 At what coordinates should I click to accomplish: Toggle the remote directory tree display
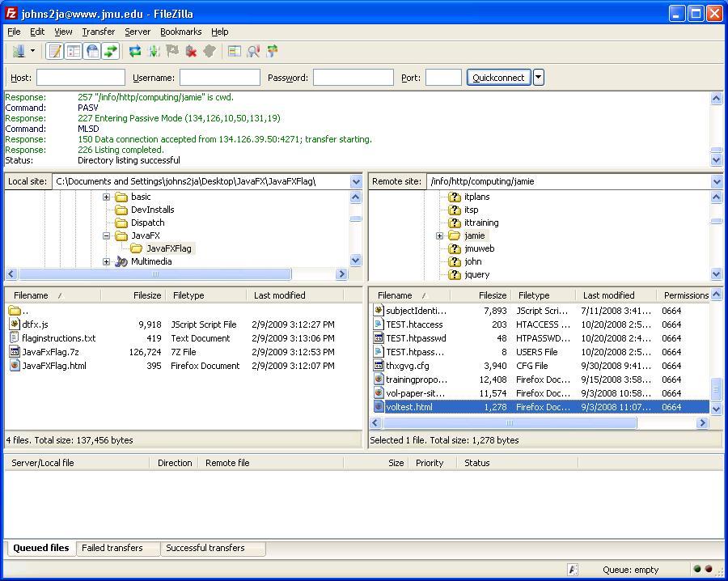(x=92, y=51)
